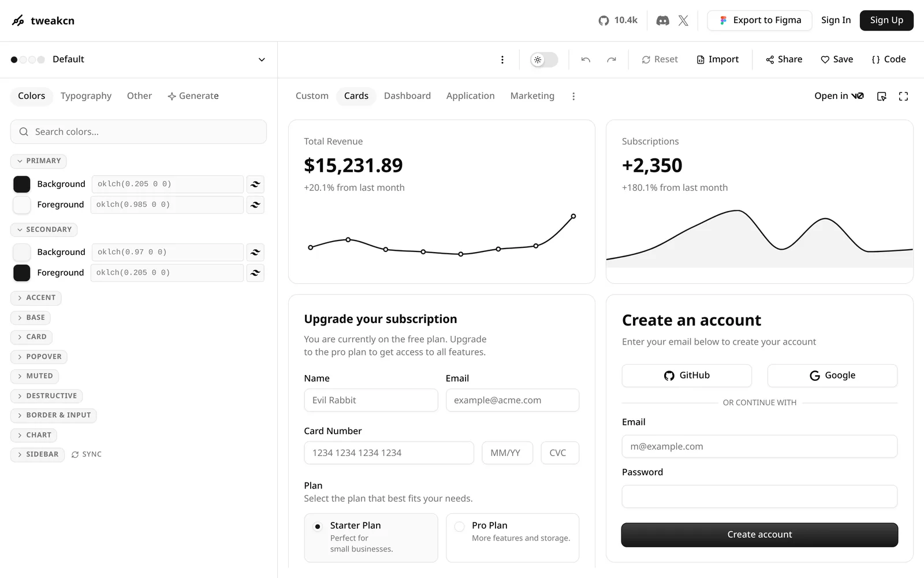
Task: Open the X (Twitter) icon
Action: (683, 21)
